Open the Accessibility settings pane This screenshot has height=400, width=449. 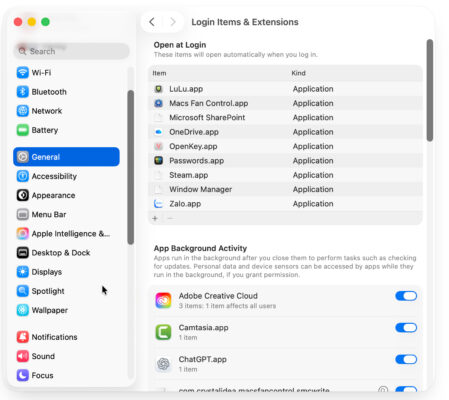click(67, 176)
